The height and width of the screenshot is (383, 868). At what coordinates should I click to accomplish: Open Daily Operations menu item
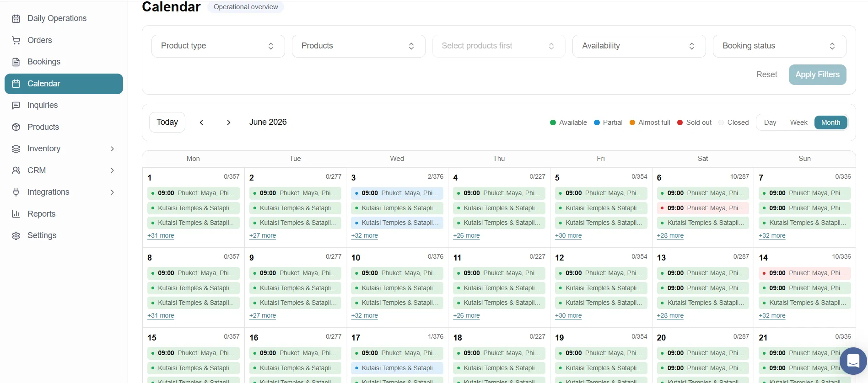click(64, 19)
